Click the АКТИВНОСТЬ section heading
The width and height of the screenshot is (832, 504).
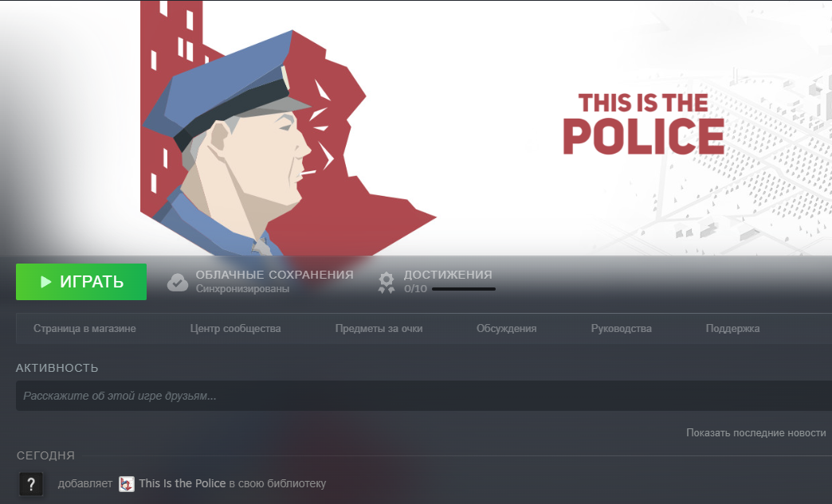[57, 368]
